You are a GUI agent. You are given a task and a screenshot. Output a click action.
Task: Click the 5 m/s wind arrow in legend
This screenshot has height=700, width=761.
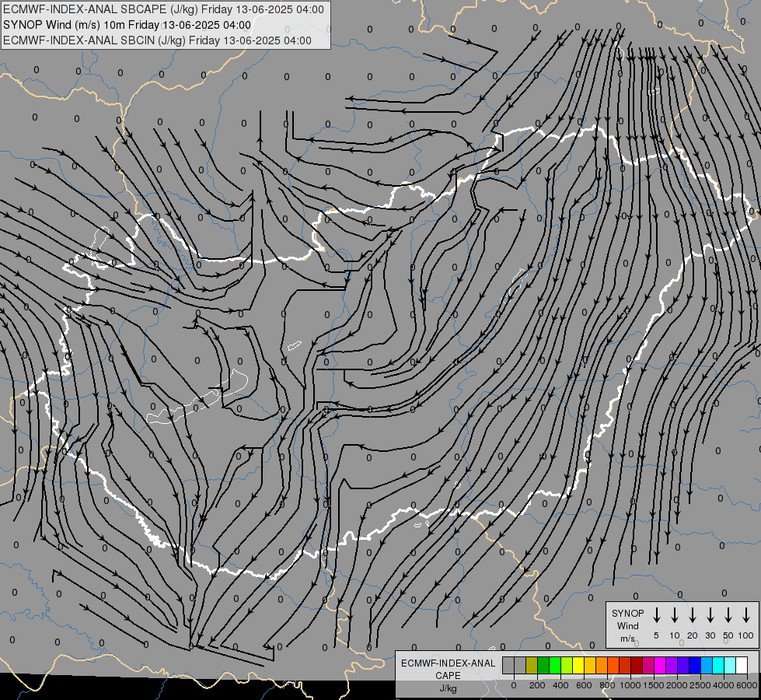(x=656, y=615)
